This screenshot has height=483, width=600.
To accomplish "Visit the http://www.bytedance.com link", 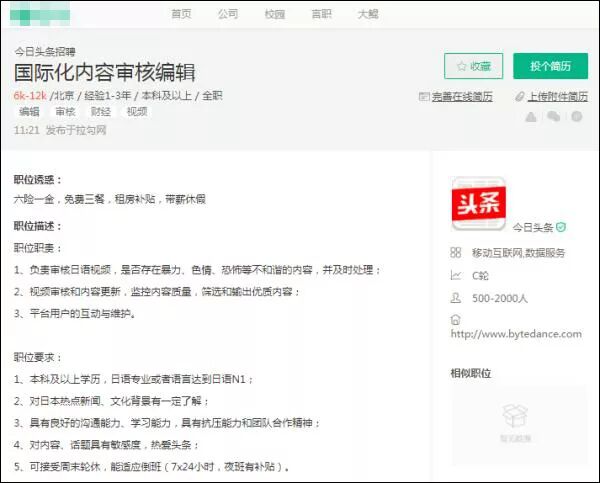I will pos(515,334).
